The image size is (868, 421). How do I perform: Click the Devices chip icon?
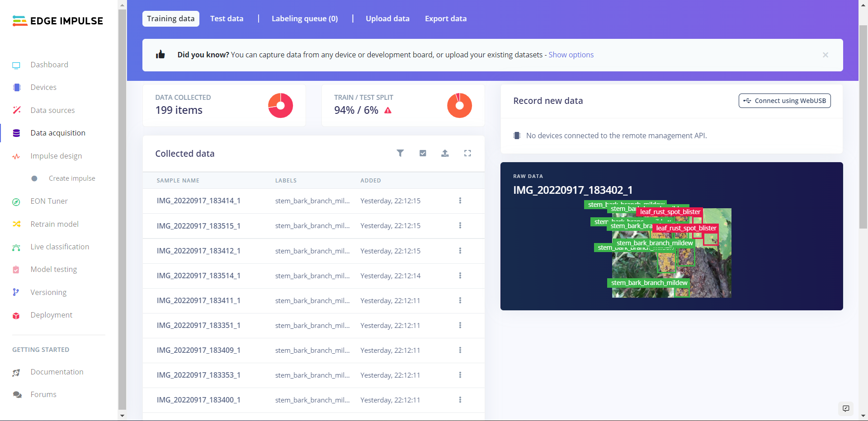point(17,88)
